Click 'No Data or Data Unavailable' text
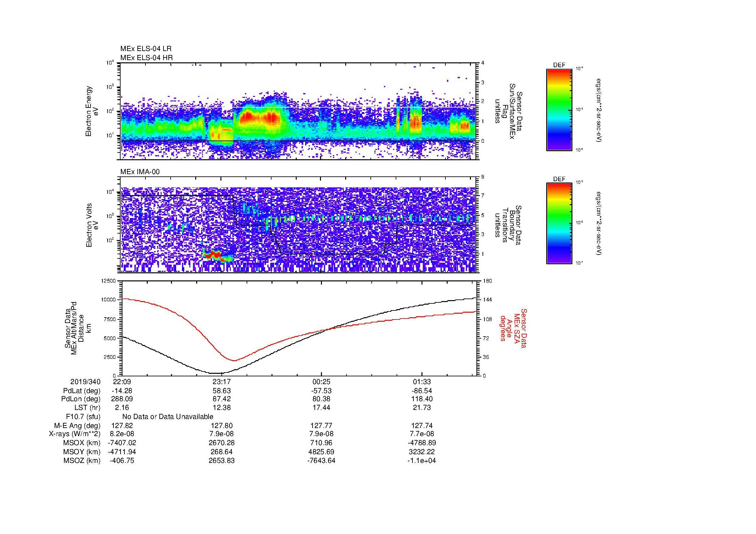This screenshot has width=756, height=534. [x=168, y=416]
